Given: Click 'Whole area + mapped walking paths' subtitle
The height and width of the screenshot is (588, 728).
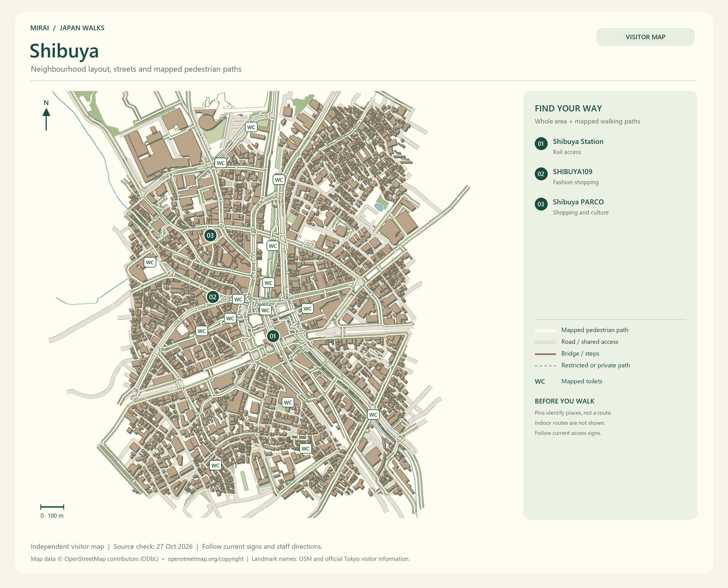Looking at the screenshot, I should coord(587,121).
